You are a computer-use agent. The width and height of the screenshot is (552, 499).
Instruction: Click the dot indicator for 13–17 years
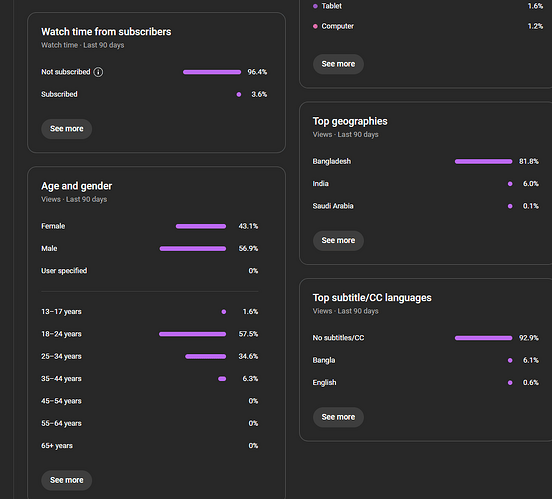[x=224, y=312]
